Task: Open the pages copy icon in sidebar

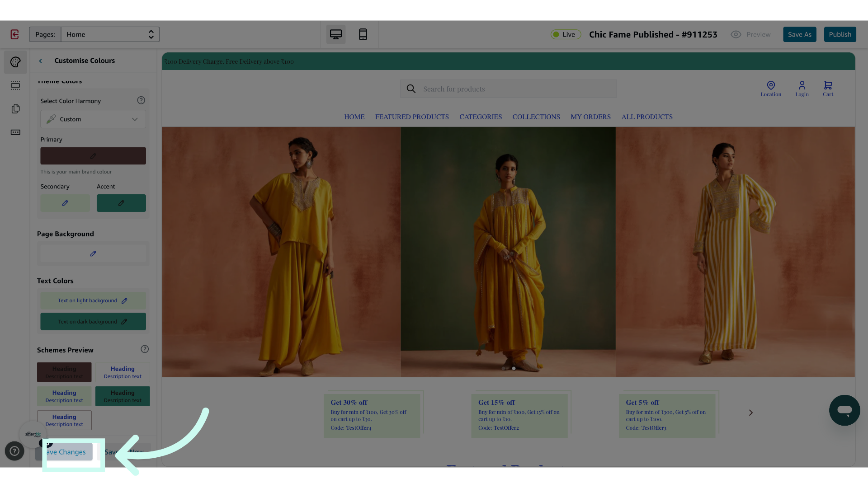Action: tap(15, 109)
